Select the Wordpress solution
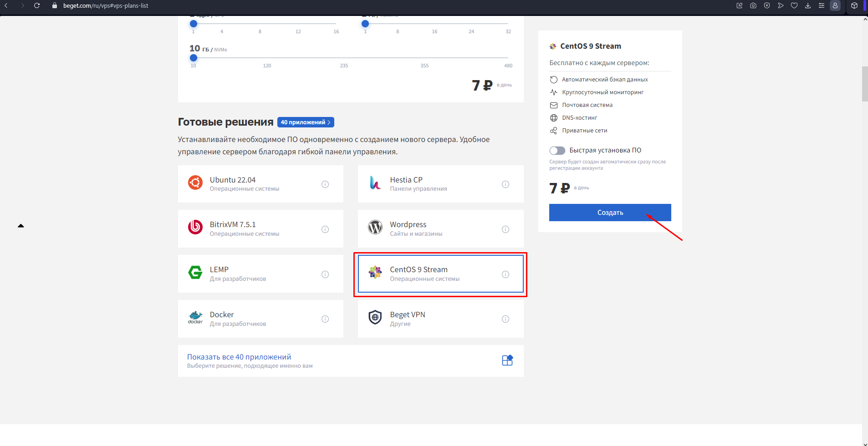The width and height of the screenshot is (868, 446). pyautogui.click(x=441, y=229)
